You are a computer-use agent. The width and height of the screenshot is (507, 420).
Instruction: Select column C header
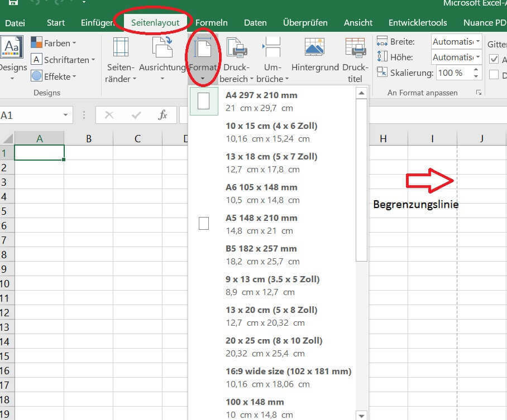137,138
